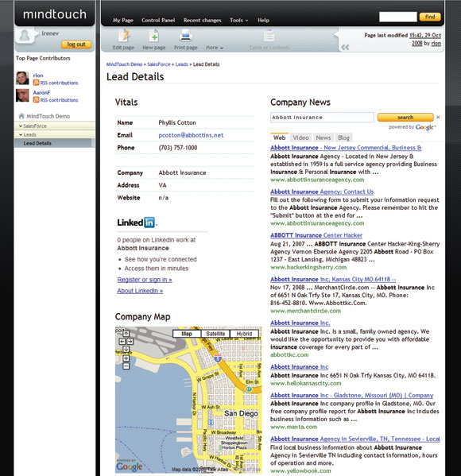Zoom out on the company map
The width and height of the screenshot is (461, 476).
pos(126,366)
